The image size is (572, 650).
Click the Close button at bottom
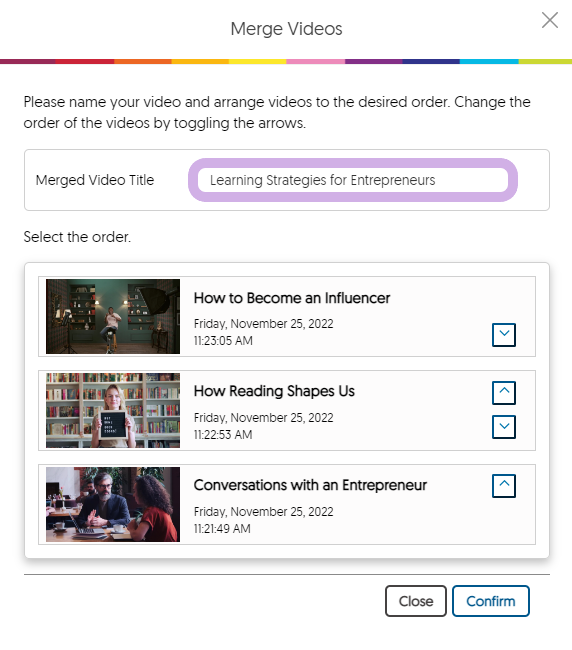[416, 601]
